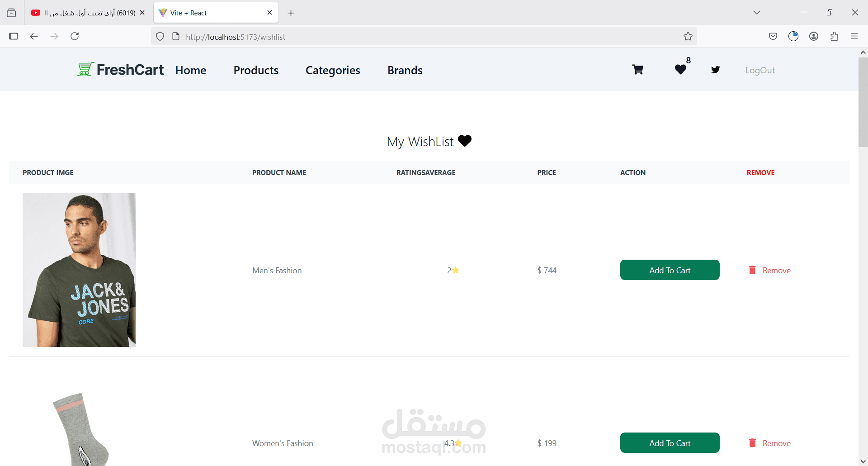Open the Firefox application menu
The height and width of the screenshot is (466, 868).
854,36
